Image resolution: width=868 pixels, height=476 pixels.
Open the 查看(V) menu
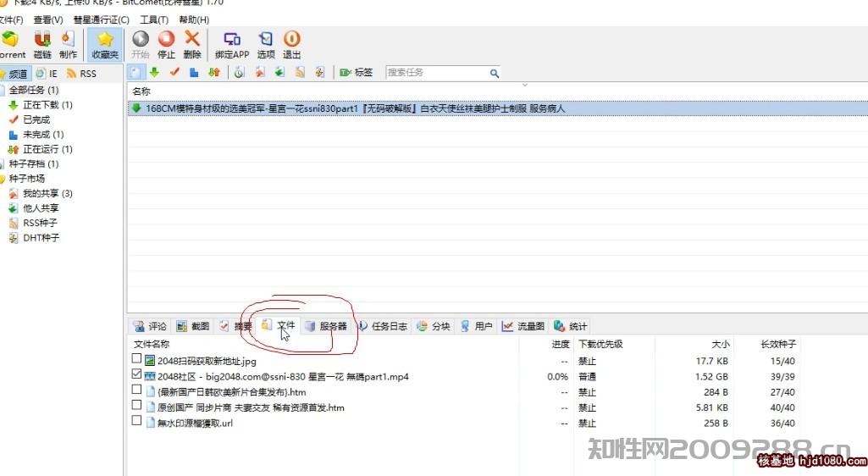coord(48,20)
